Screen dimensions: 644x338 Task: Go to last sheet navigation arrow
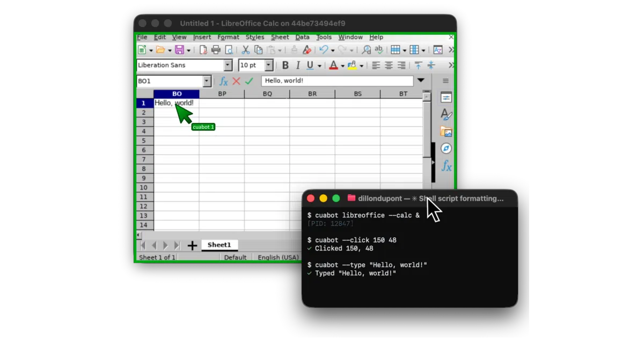point(178,245)
